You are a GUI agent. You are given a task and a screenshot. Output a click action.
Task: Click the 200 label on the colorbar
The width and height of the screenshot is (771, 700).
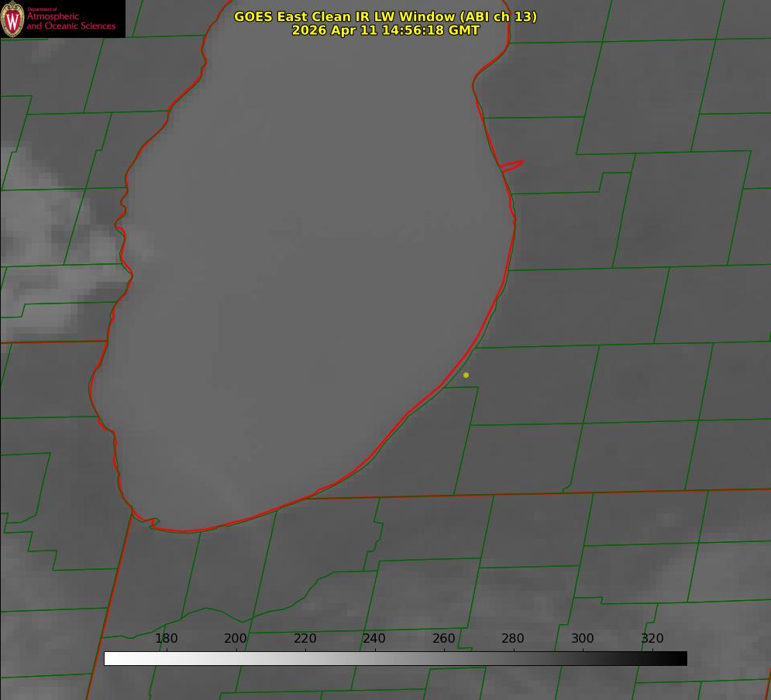(x=236, y=638)
